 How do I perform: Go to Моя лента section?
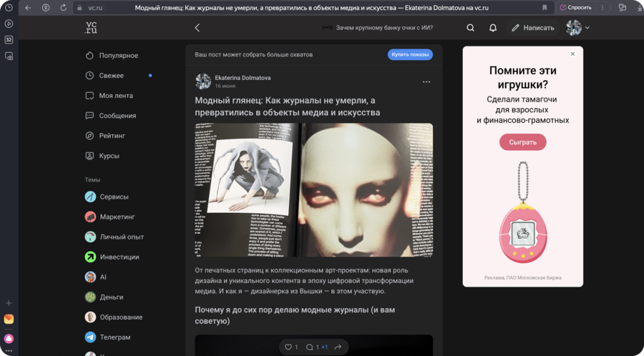(115, 96)
